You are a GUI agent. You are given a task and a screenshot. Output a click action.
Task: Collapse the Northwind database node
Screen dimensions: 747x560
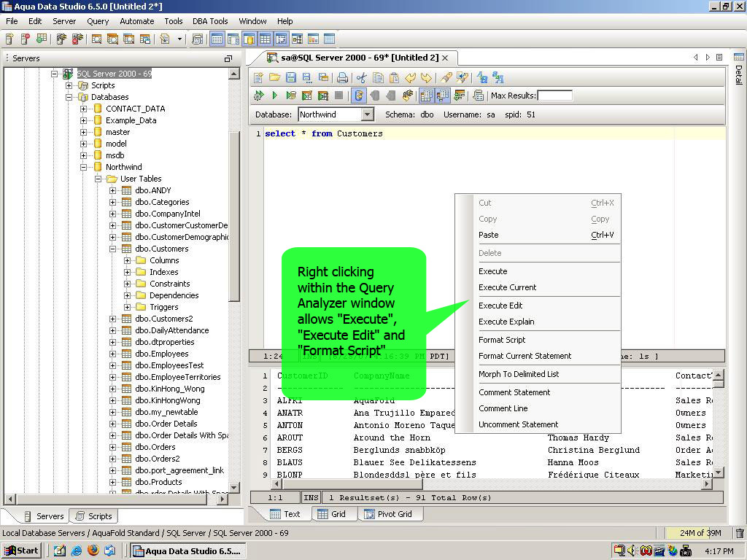coord(83,167)
